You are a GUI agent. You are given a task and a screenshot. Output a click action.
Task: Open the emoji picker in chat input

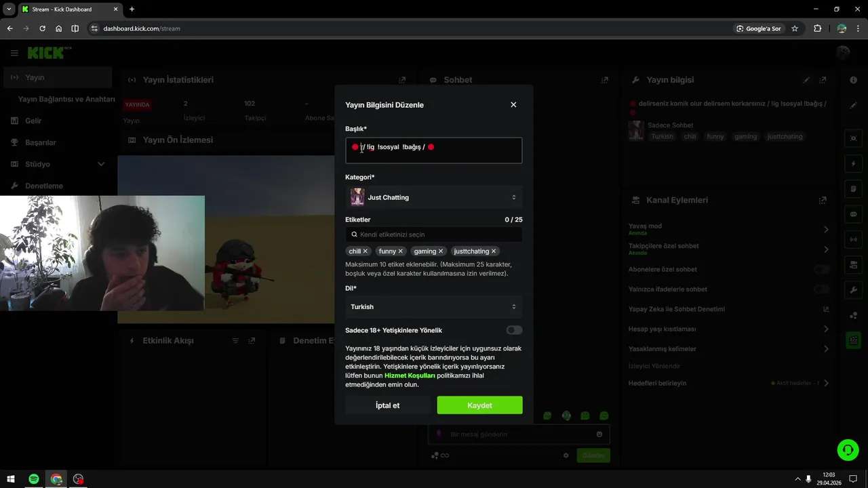pyautogui.click(x=599, y=434)
